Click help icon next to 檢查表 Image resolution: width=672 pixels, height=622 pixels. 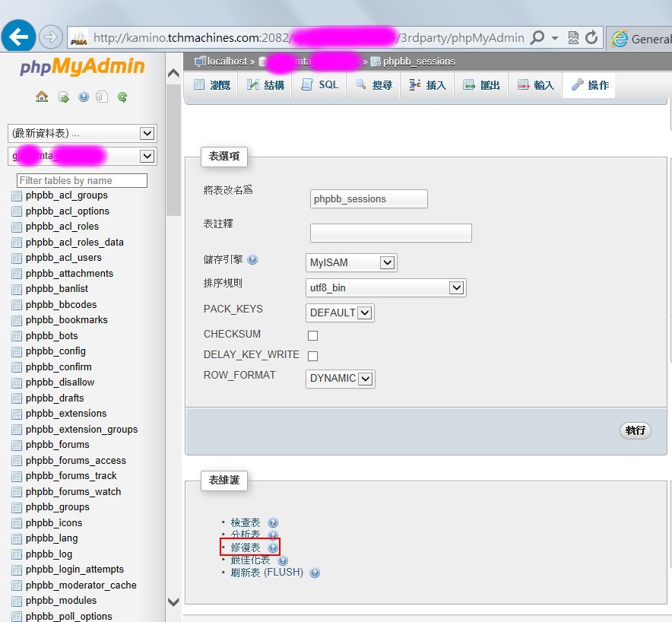pos(273,522)
